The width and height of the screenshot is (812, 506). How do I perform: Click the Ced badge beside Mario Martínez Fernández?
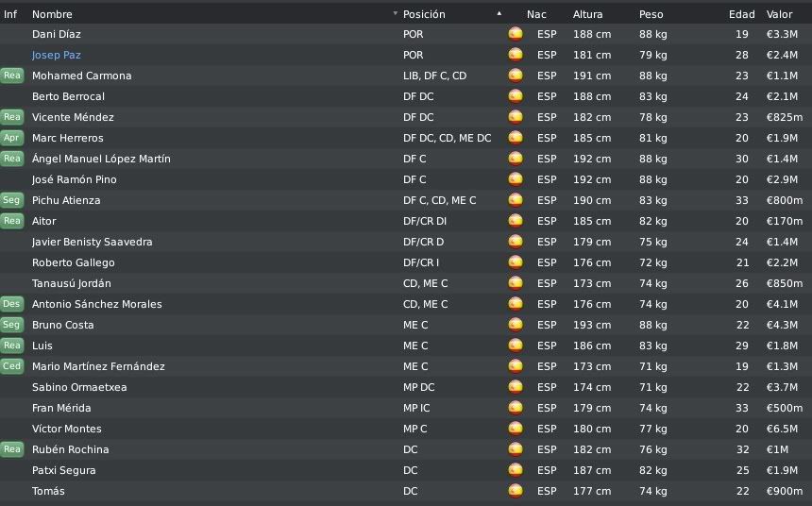coord(12,366)
